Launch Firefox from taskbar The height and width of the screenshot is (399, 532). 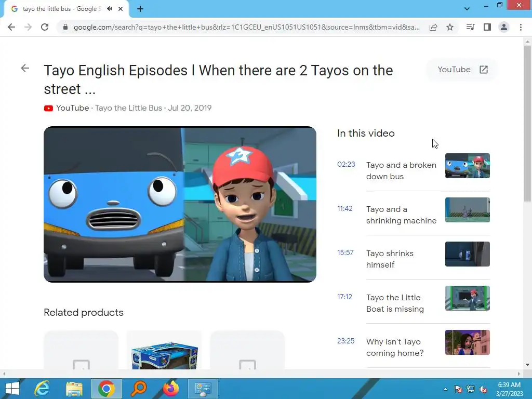(x=171, y=389)
